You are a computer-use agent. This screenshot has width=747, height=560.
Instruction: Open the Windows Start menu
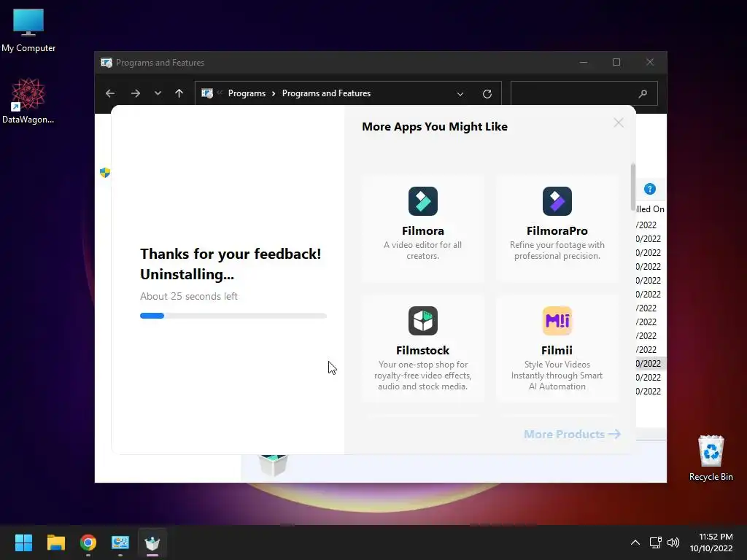click(x=23, y=542)
